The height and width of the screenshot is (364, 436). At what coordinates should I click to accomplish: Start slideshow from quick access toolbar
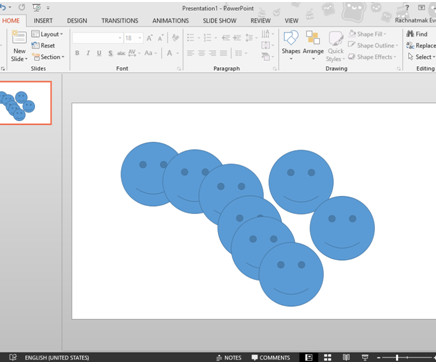[36, 7]
